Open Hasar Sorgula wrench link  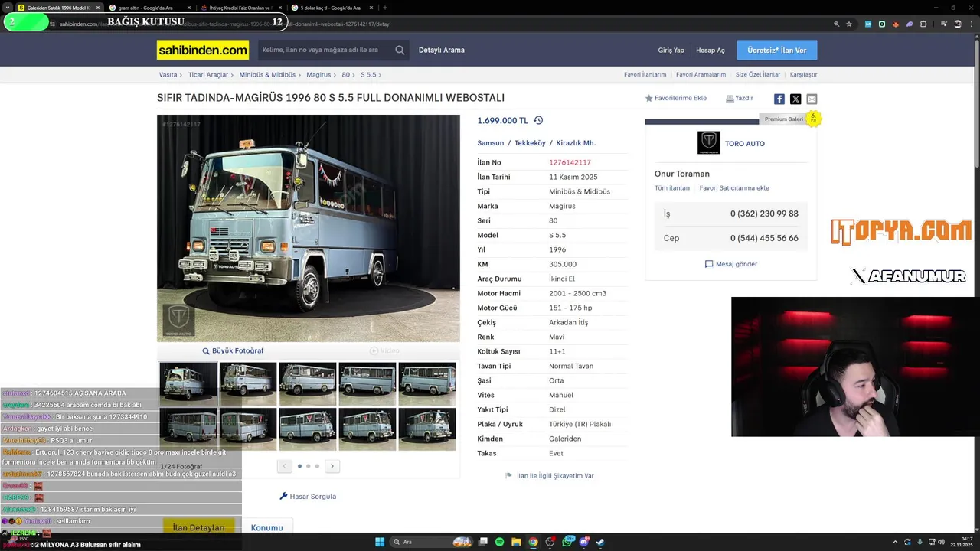pyautogui.click(x=308, y=496)
